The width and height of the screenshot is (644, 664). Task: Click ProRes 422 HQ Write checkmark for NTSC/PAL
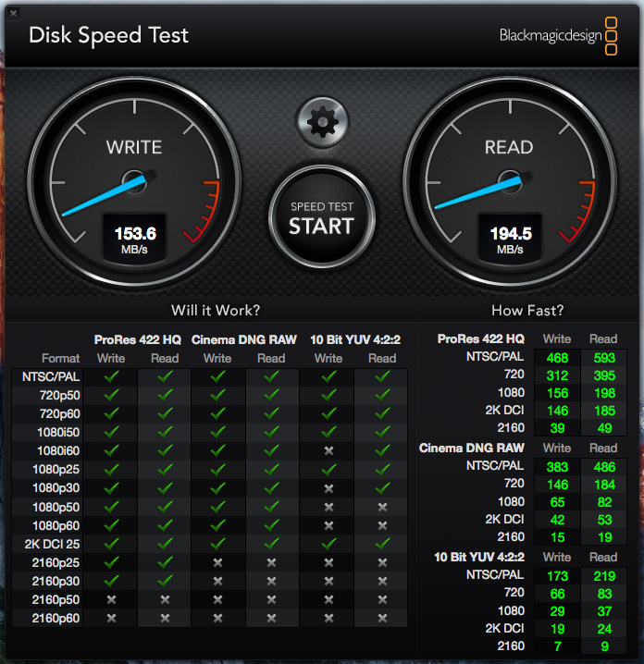tap(111, 376)
